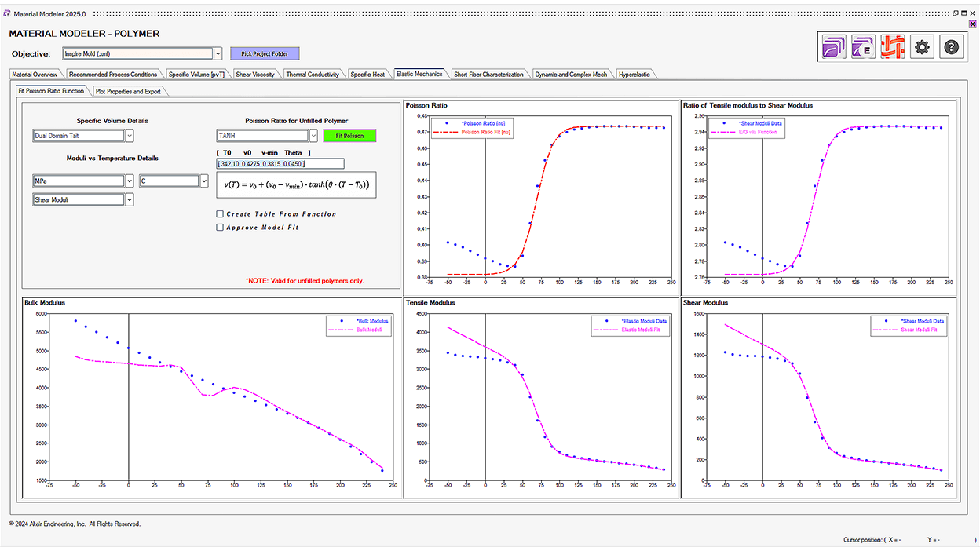Switch to the Shear Viscosity tab

tap(255, 75)
